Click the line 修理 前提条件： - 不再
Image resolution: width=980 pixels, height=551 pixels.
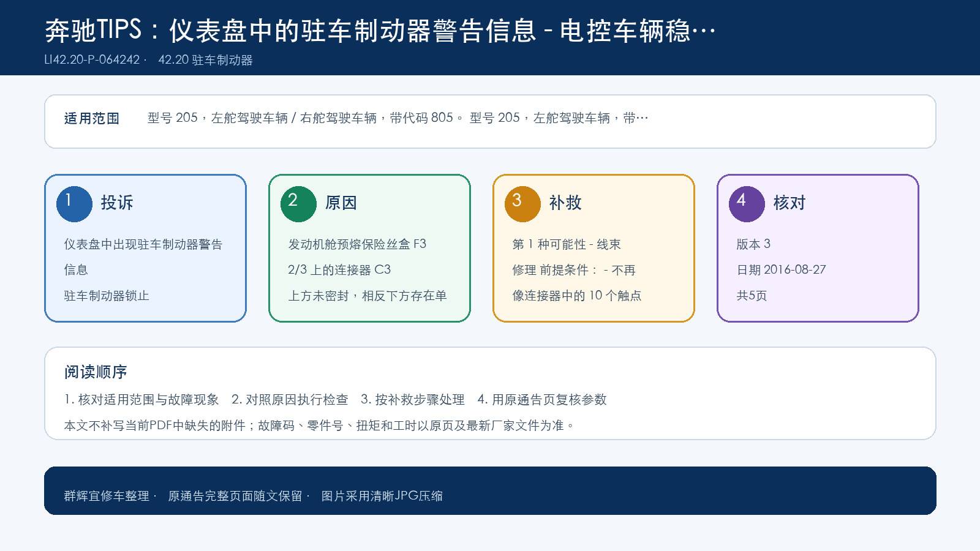pos(574,270)
